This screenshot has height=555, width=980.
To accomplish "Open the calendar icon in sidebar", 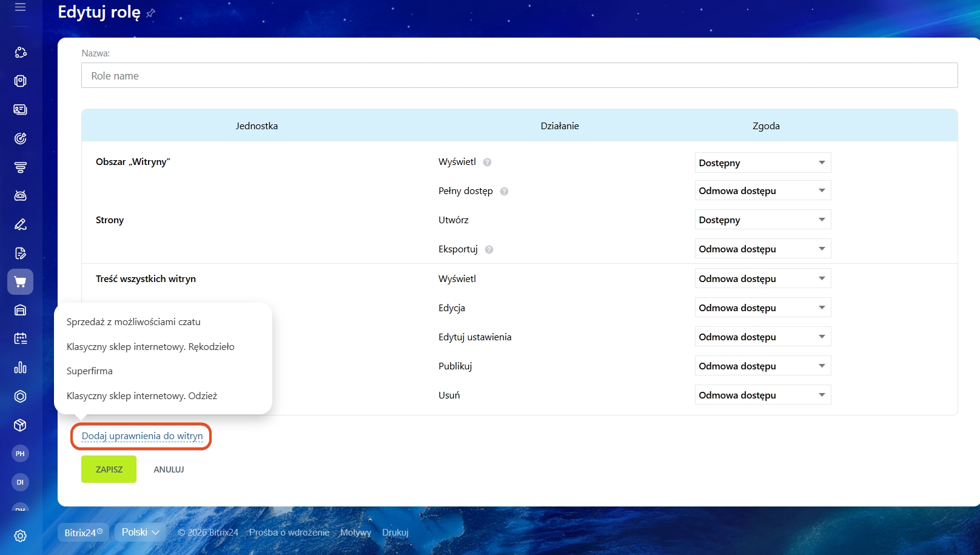I will click(x=20, y=338).
